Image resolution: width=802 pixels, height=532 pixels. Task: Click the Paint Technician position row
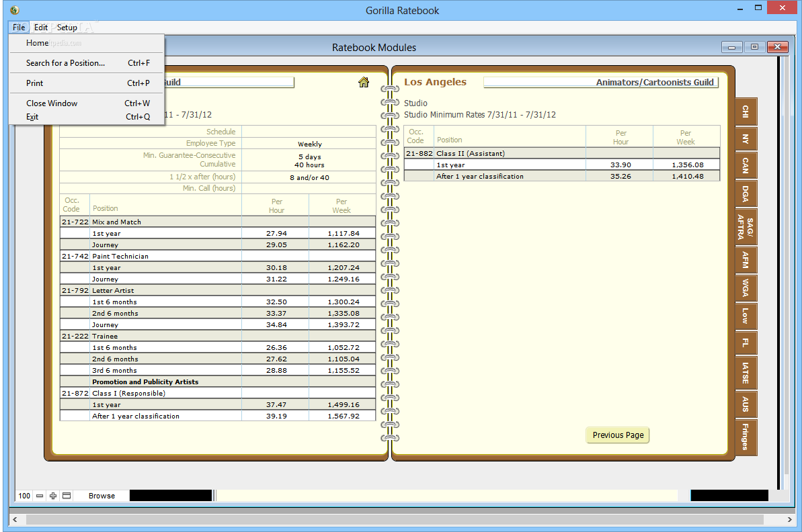pyautogui.click(x=218, y=256)
